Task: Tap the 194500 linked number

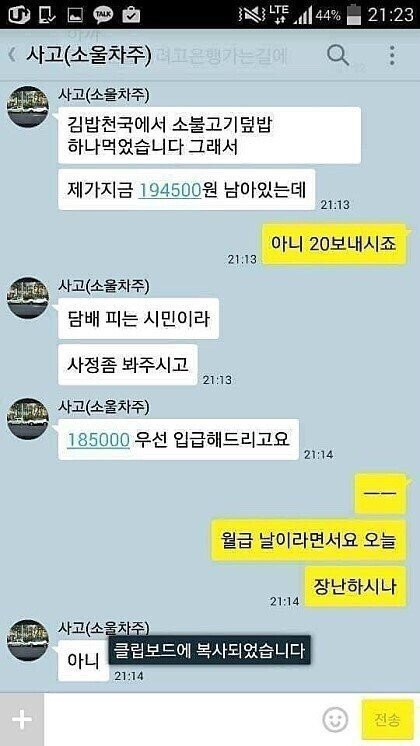Action: (169, 190)
